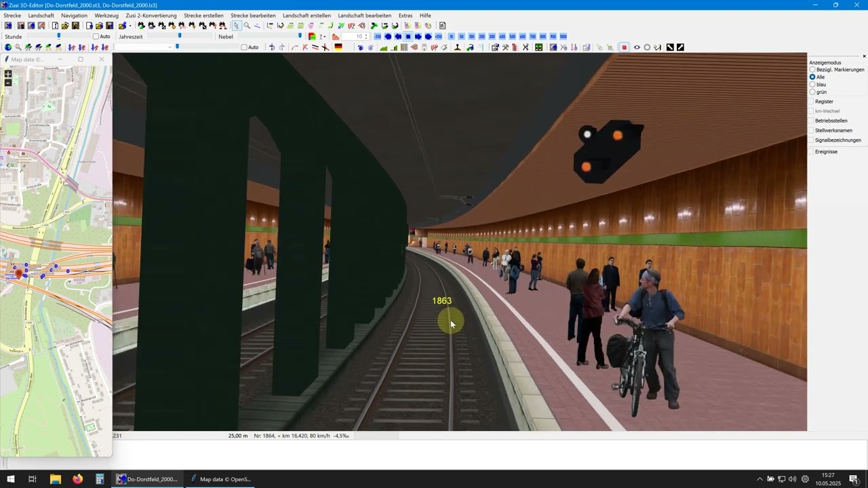
Task: Select 'Alle' display mode radio
Action: [812, 77]
